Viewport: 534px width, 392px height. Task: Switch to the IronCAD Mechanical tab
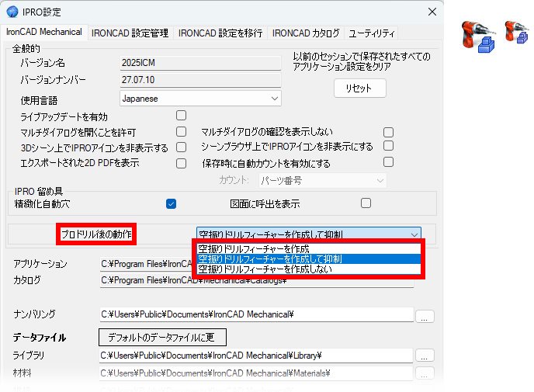pyautogui.click(x=44, y=32)
